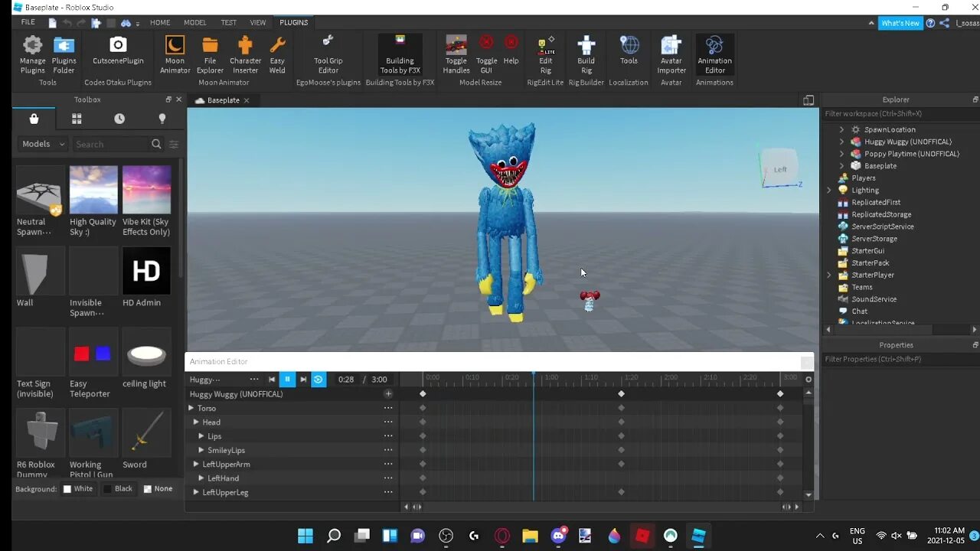Open Windows Start menu

click(305, 536)
